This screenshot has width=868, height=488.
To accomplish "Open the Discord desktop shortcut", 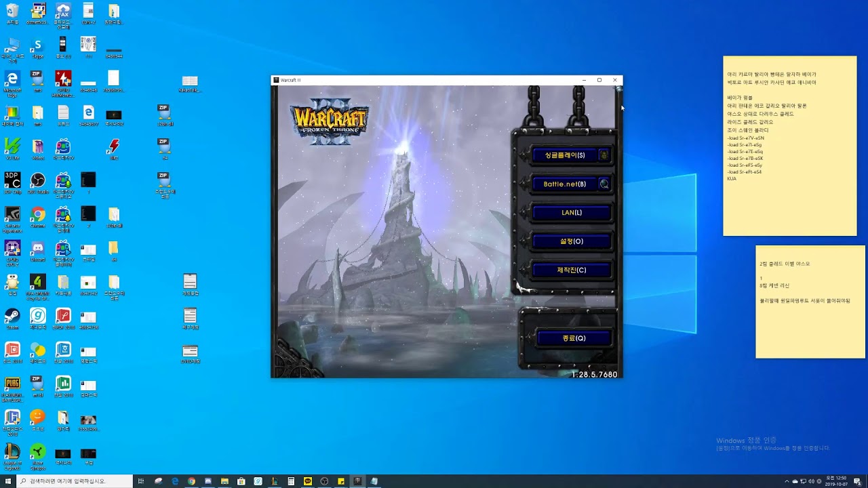I will coord(38,251).
